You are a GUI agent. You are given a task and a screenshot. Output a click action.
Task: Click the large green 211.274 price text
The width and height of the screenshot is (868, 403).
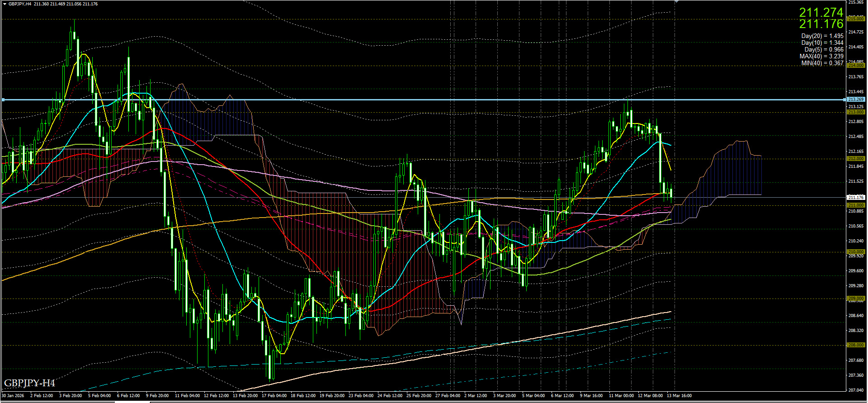tap(821, 13)
